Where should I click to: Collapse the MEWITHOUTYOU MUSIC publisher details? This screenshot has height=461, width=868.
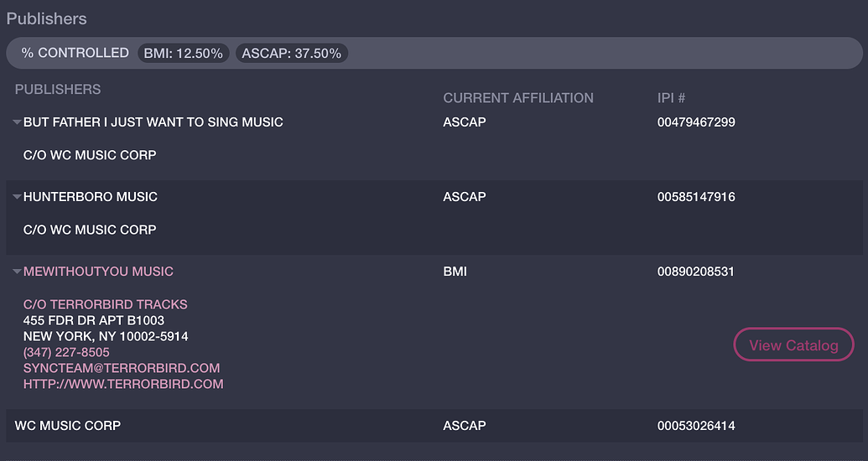[x=17, y=272]
